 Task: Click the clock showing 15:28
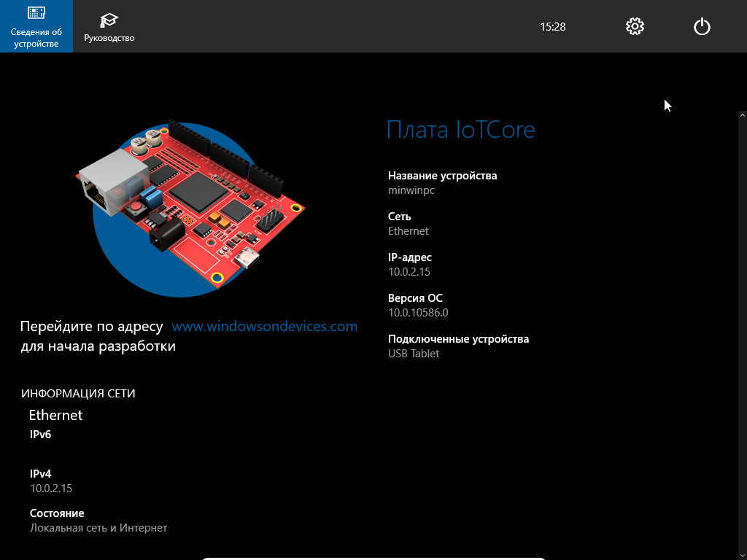coord(553,27)
